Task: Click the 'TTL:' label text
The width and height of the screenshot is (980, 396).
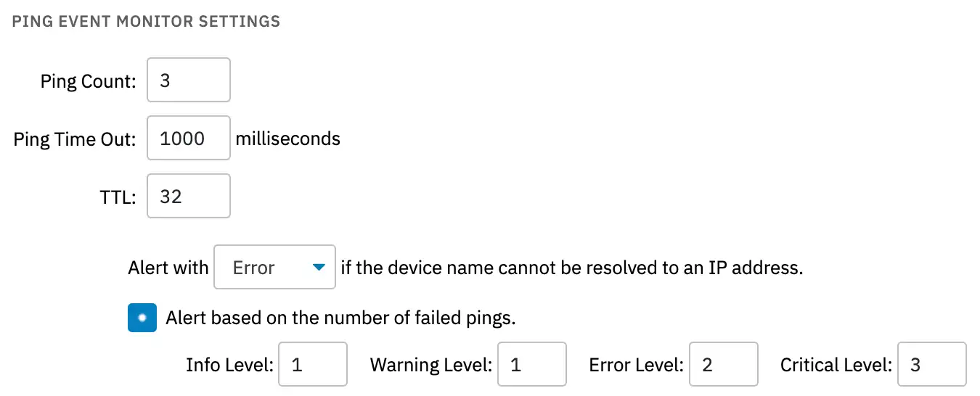Action: coord(118,197)
